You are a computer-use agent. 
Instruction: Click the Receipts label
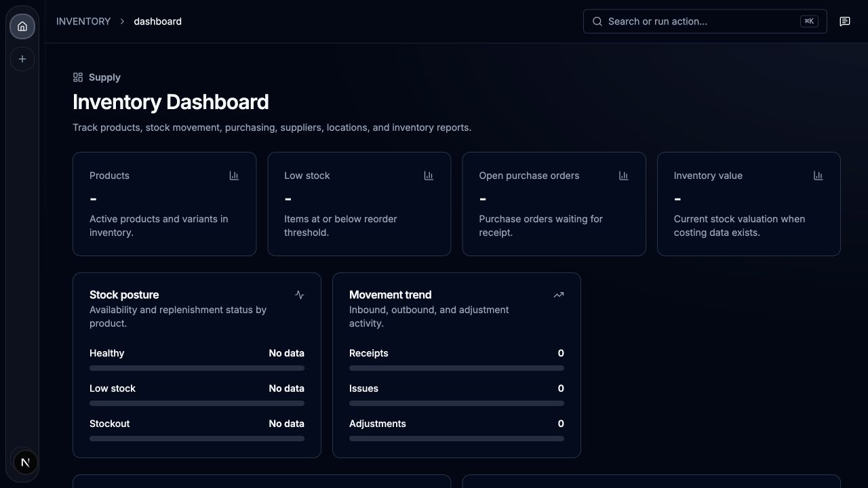[x=369, y=353]
